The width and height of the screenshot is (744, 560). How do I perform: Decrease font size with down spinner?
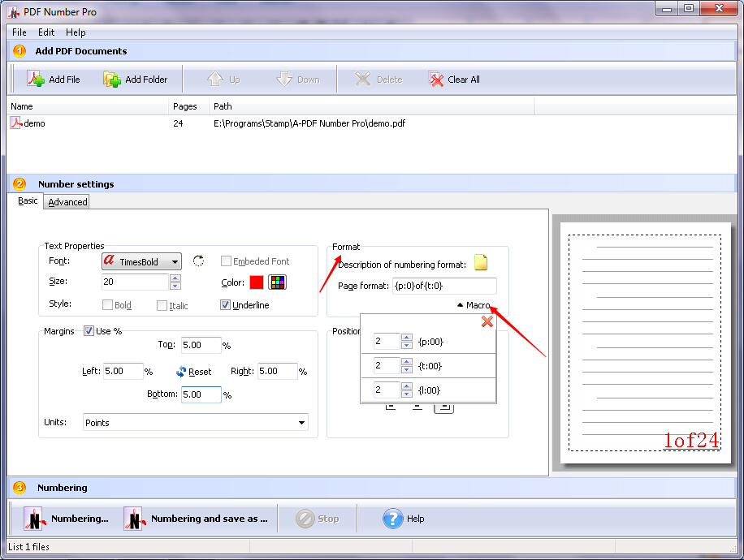click(175, 286)
